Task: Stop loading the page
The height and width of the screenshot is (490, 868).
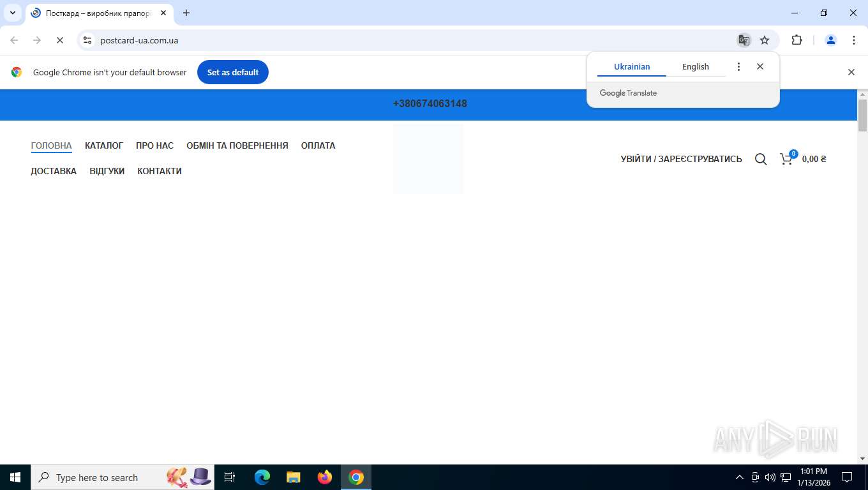Action: coord(60,40)
